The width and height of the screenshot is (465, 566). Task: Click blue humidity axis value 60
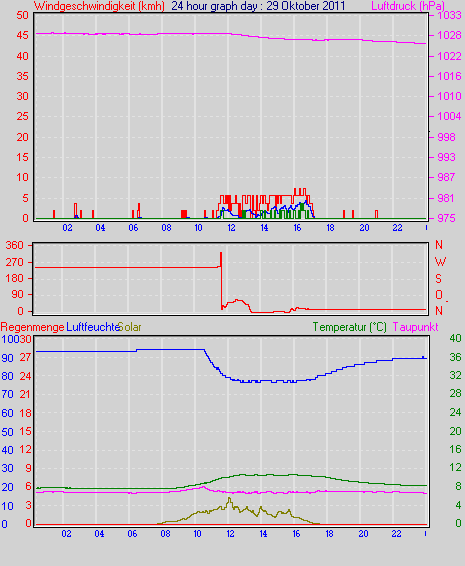pos(8,413)
